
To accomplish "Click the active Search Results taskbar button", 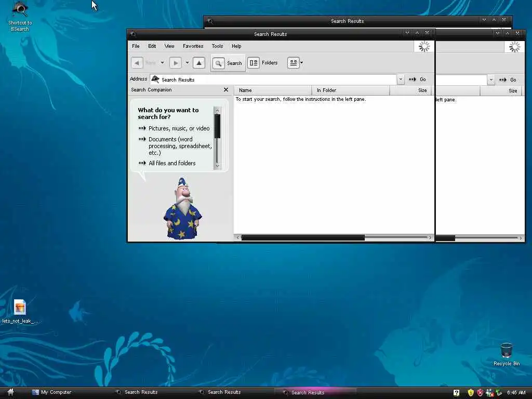I will (x=315, y=393).
